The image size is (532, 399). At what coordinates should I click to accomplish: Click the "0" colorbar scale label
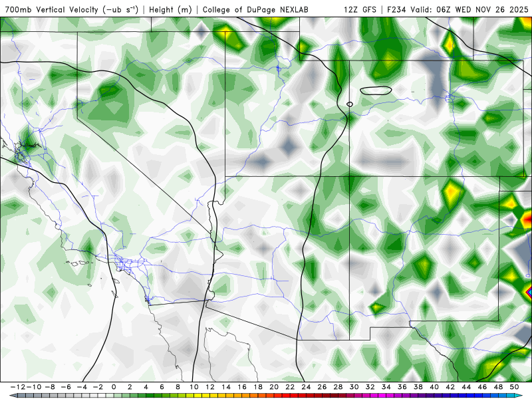pos(114,387)
